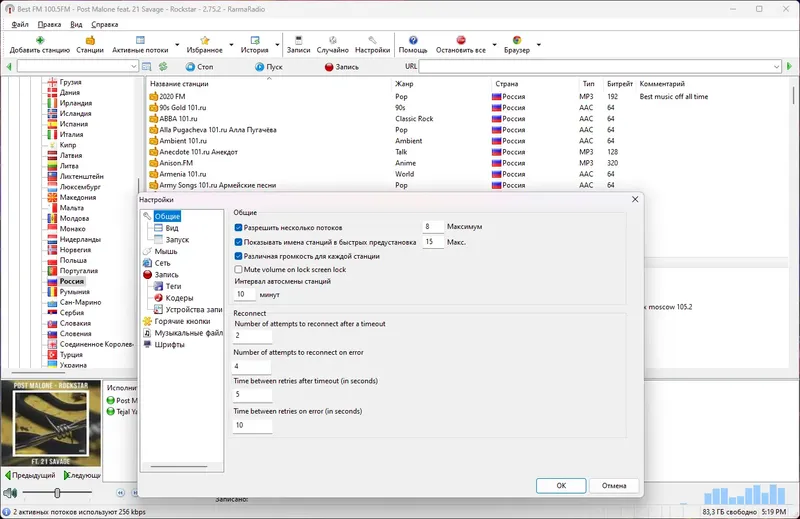Open Favorites star icon in toolbar

205,40
